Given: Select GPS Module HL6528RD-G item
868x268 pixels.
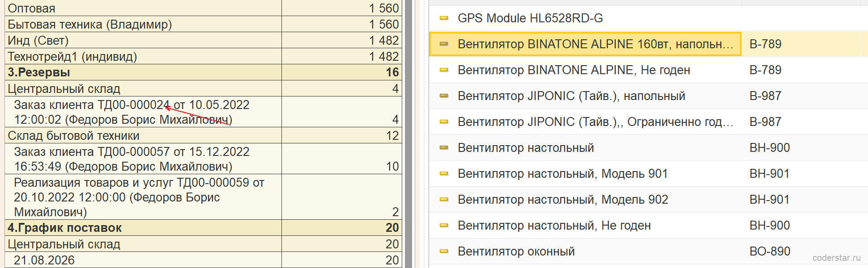Looking at the screenshot, I should click(x=530, y=18).
